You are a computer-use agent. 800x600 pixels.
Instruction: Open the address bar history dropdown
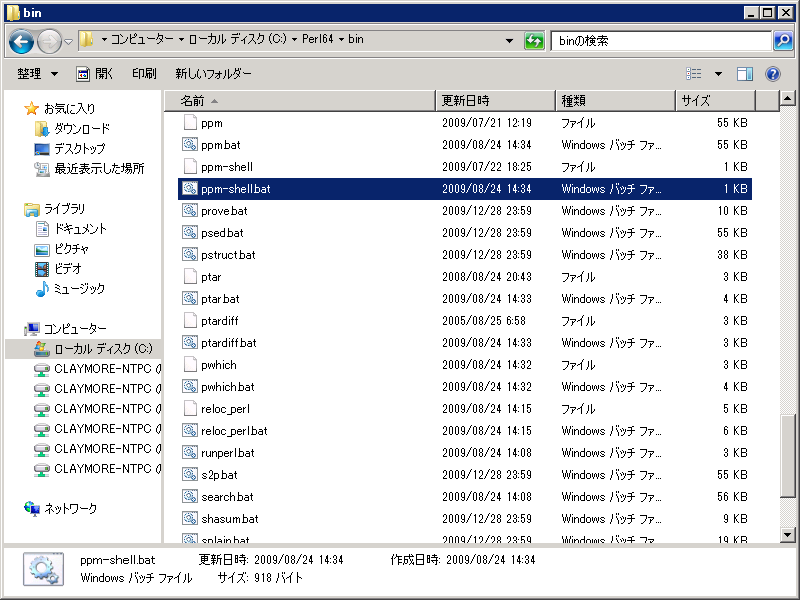pos(509,41)
